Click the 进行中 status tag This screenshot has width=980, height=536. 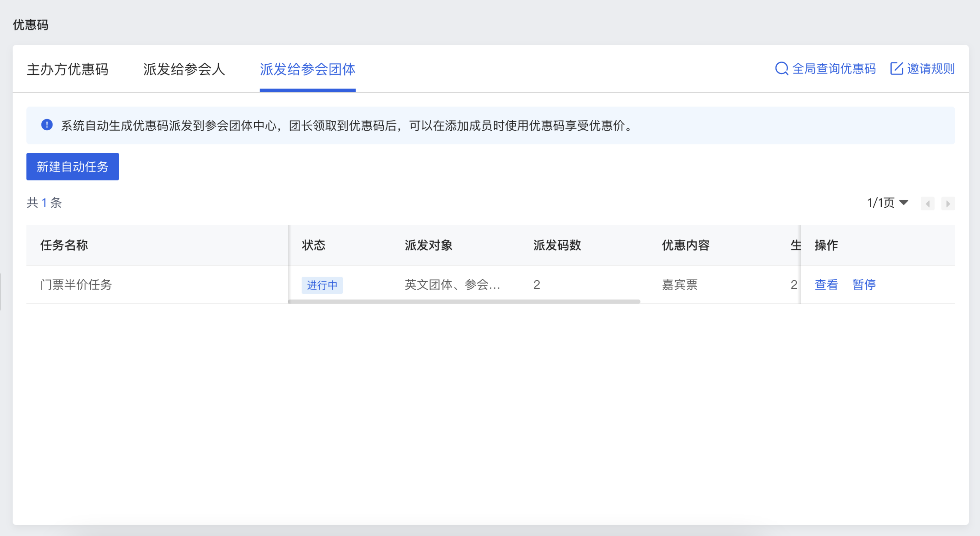click(322, 285)
